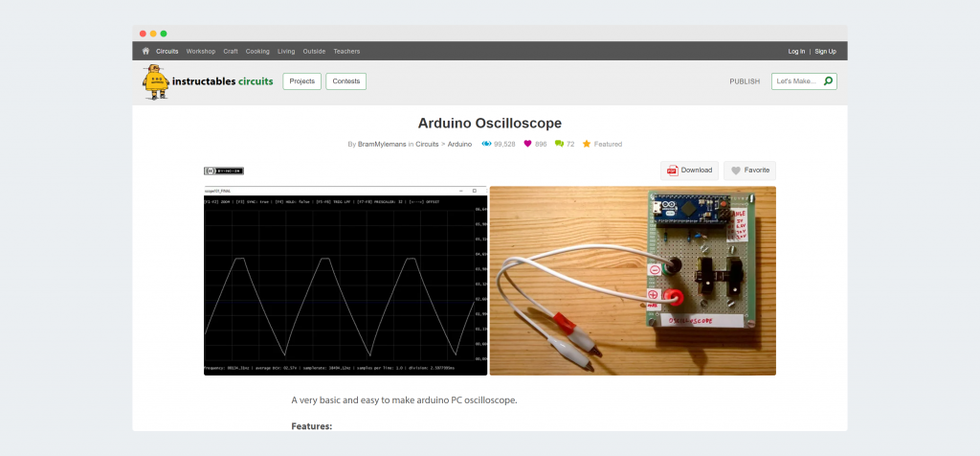
Task: Click the Arduino Oscilloscope title
Action: point(490,124)
